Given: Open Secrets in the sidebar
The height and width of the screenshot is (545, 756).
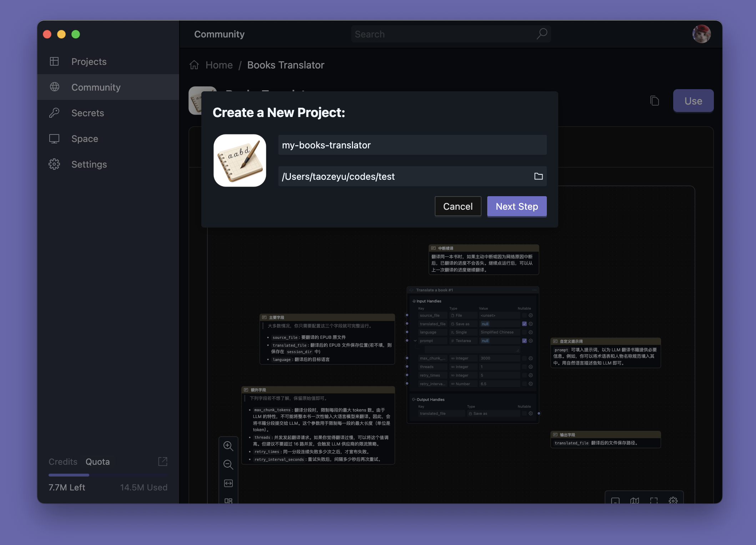Looking at the screenshot, I should point(87,113).
